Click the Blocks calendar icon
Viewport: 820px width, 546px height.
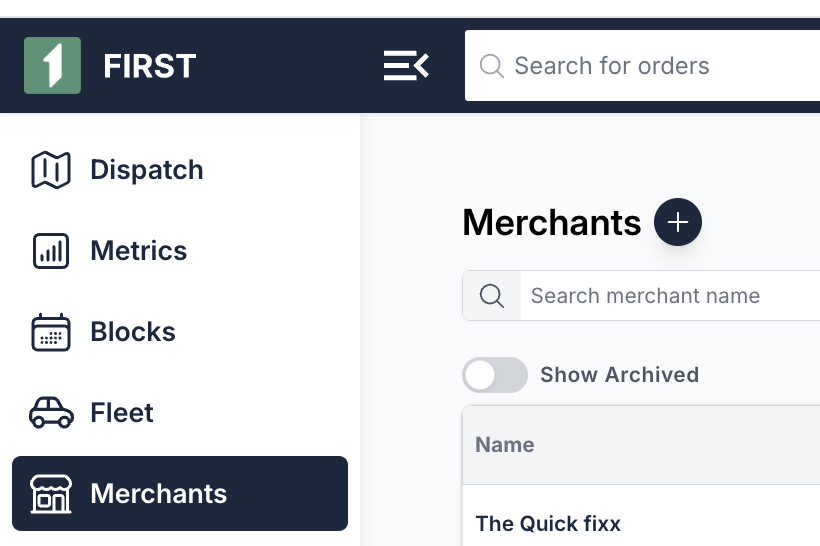click(x=51, y=332)
